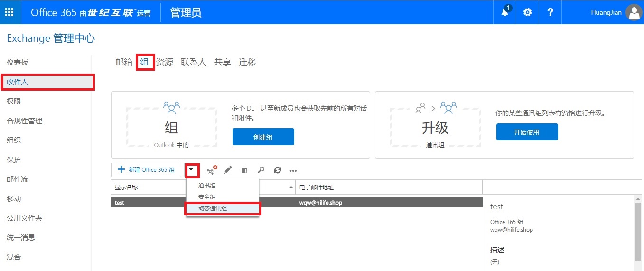Click the pencil edit icon

(x=228, y=170)
